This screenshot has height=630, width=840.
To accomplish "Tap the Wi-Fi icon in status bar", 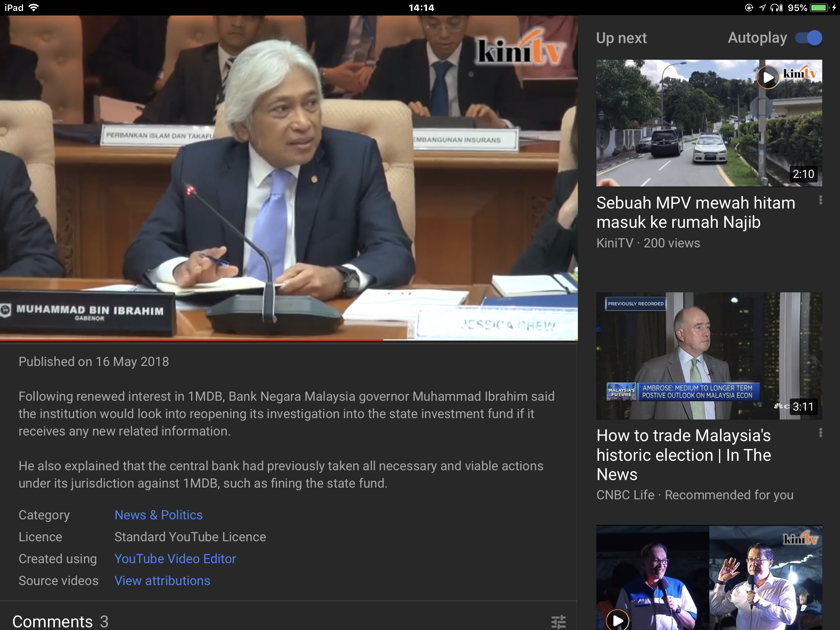I will tap(34, 8).
